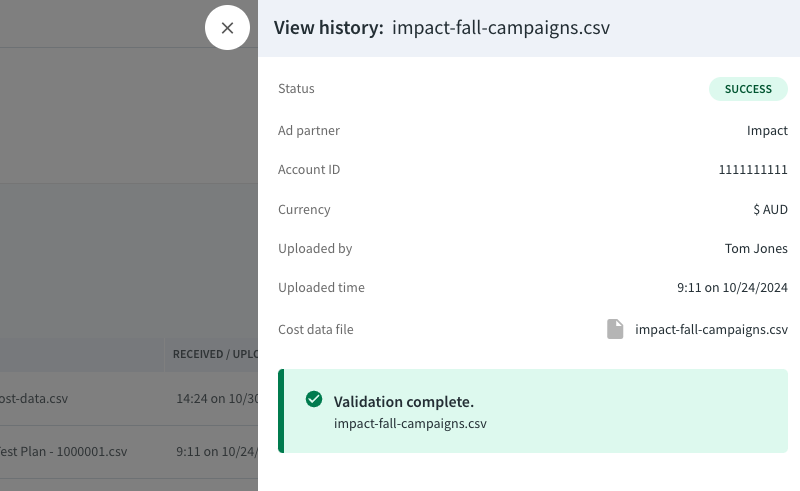
Task: Click the $ AUD currency value
Action: point(770,209)
